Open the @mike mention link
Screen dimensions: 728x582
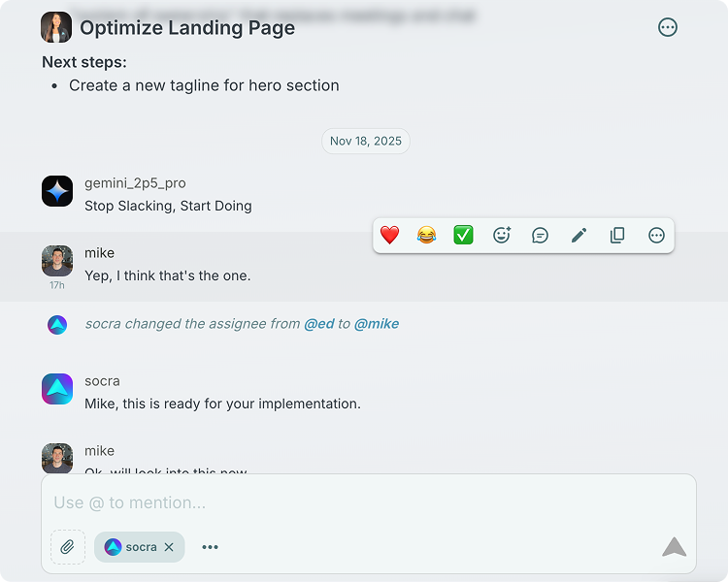coord(376,324)
